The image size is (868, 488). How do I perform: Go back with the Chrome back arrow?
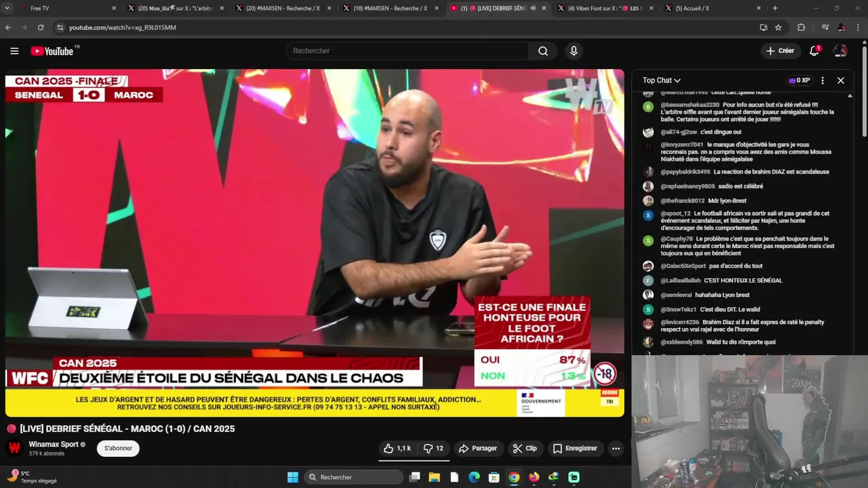pos(8,27)
